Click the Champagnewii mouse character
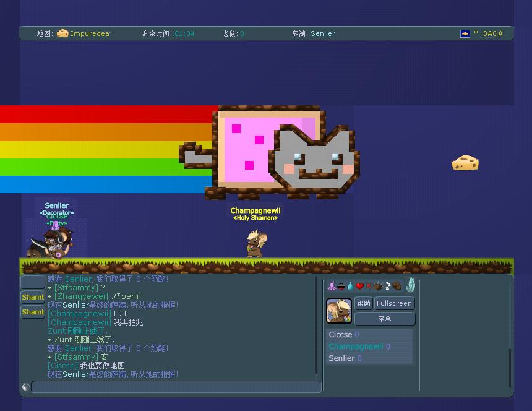Image resolution: width=532 pixels, height=411 pixels. click(256, 243)
